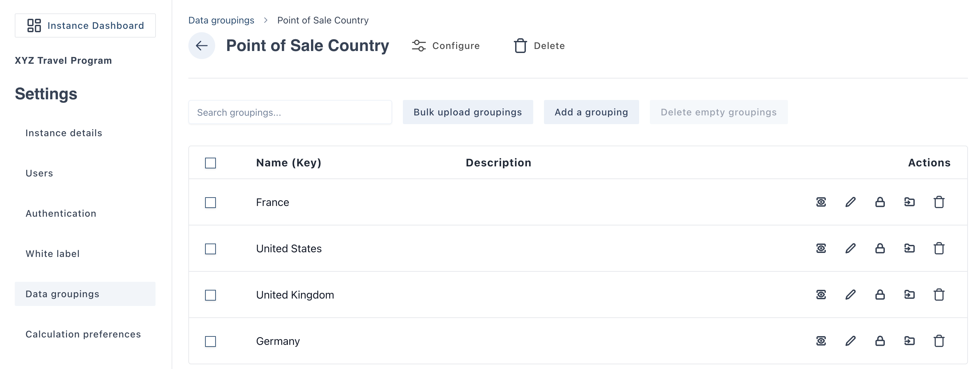980x369 pixels.
Task: Click the lock icon for United Kingdom
Action: [x=879, y=295]
